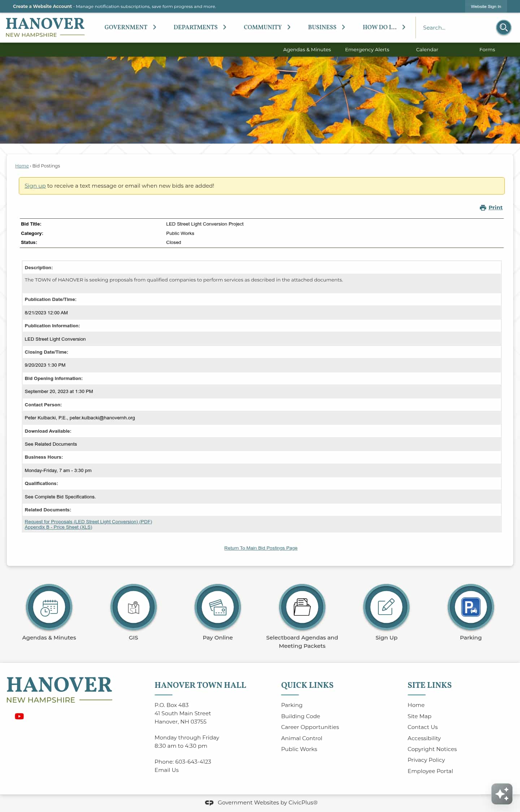Open the DEPARTMENTS menu
Screen dimensions: 520x812
click(x=195, y=27)
